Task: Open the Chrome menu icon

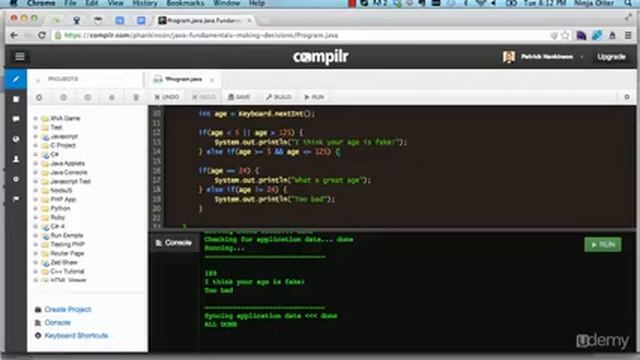Action: point(628,36)
